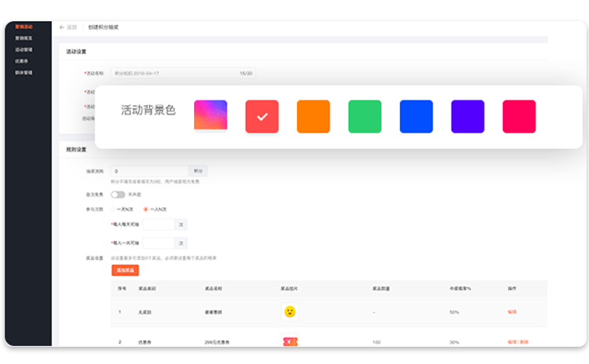Go to 优惠券 in the sidebar
This screenshot has width=589, height=364.
click(22, 60)
